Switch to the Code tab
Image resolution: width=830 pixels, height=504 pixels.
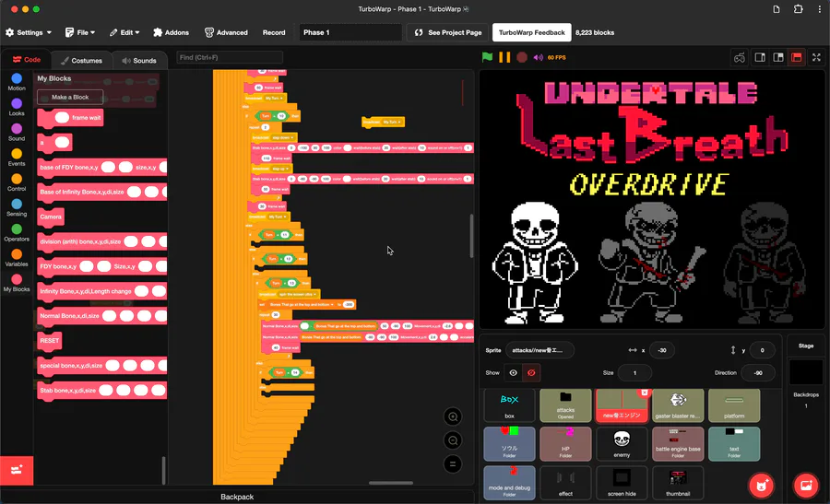27,60
